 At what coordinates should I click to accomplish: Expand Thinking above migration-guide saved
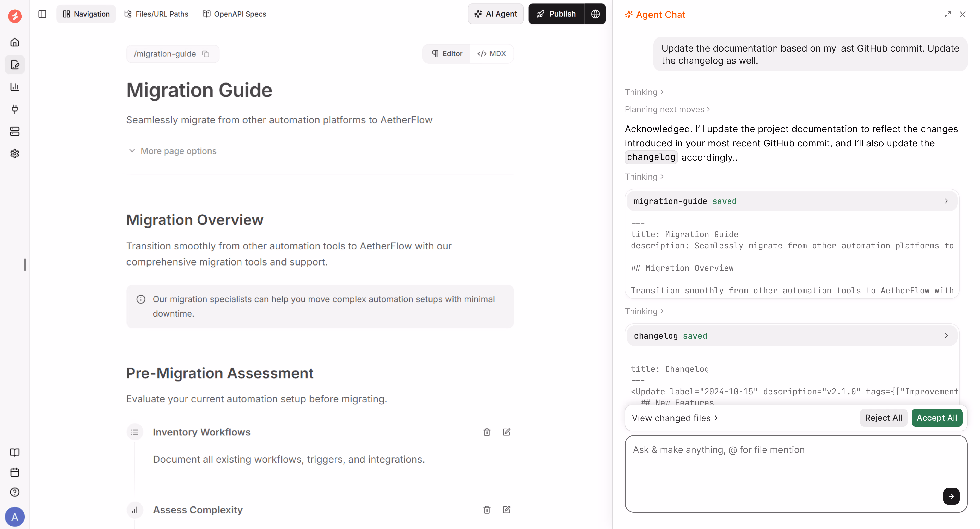click(x=644, y=177)
